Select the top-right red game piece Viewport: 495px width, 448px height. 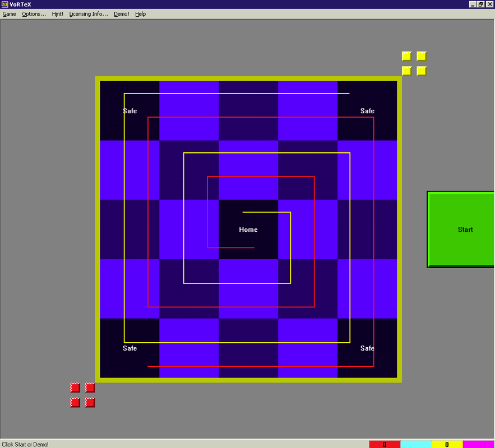[90, 387]
